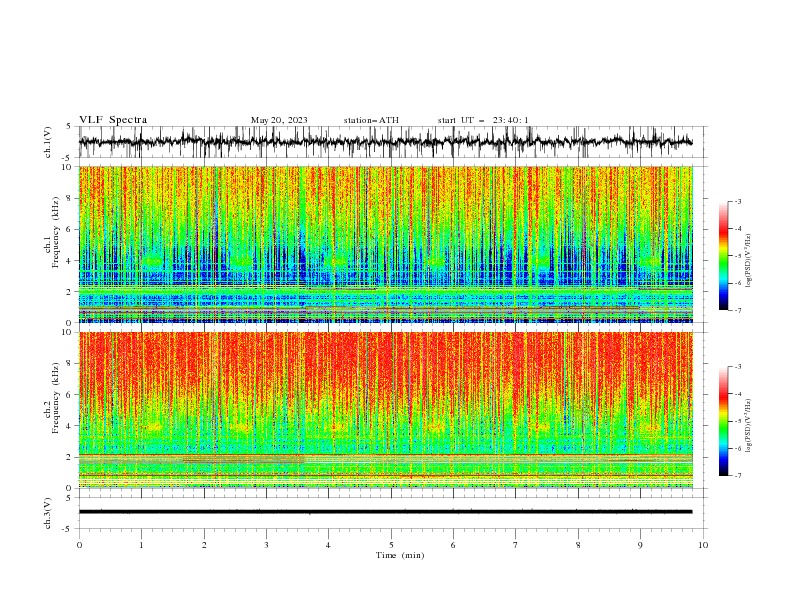Click the 'start UT = 23:40:1' text

coord(482,120)
